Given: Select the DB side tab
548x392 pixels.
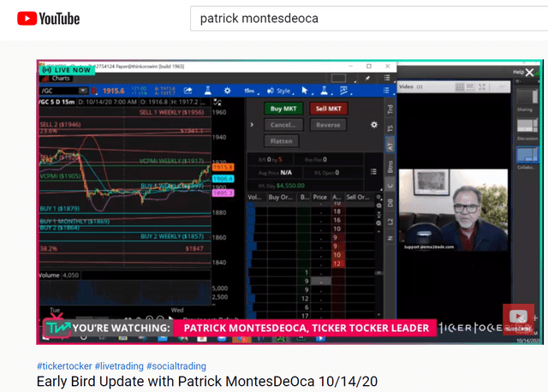Looking at the screenshot, I should (x=390, y=203).
